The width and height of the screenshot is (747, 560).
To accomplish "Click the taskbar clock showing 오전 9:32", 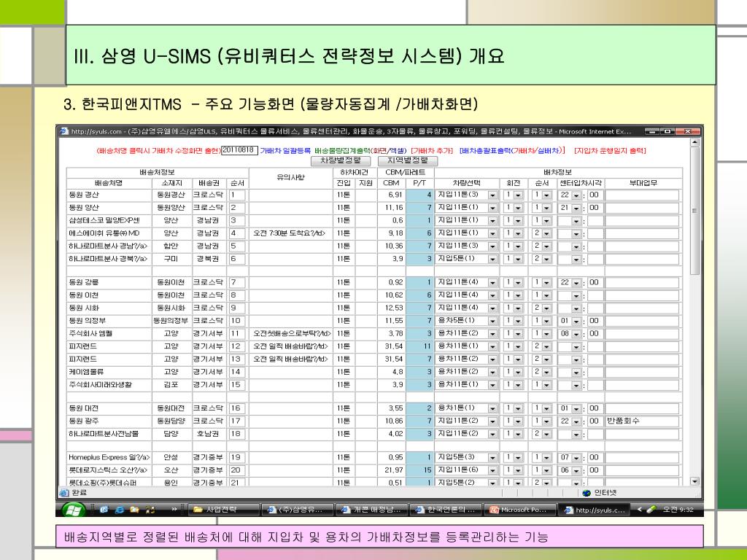I will point(678,510).
